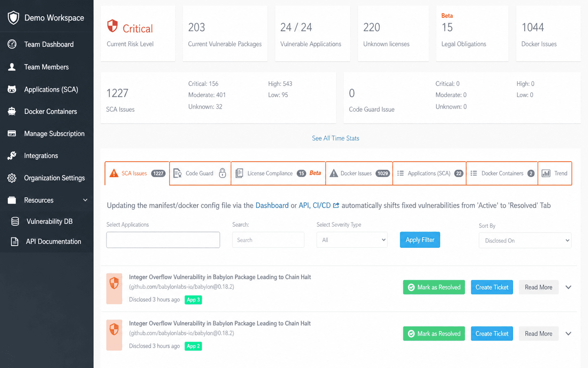588x368 pixels.
Task: Click the Search text field
Action: (268, 240)
